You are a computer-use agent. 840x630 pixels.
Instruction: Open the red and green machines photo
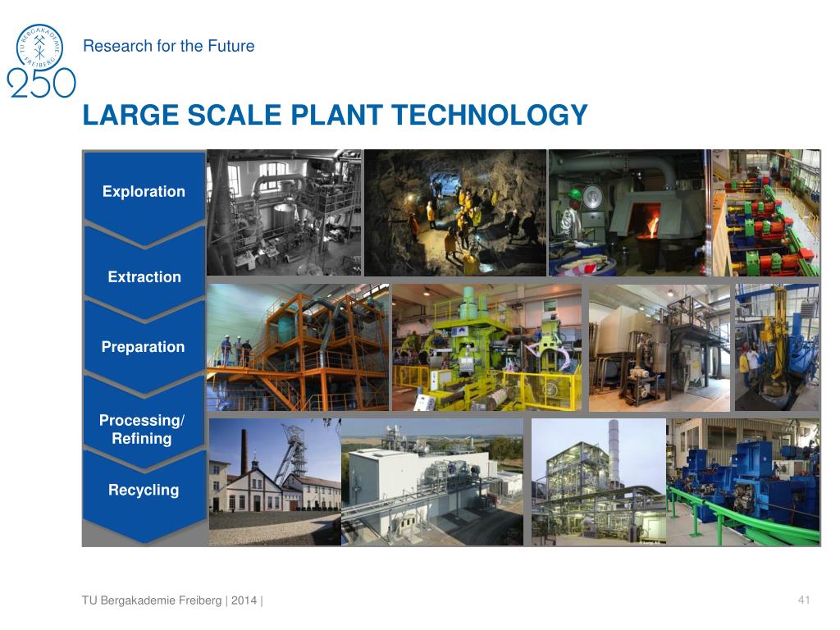[766, 212]
